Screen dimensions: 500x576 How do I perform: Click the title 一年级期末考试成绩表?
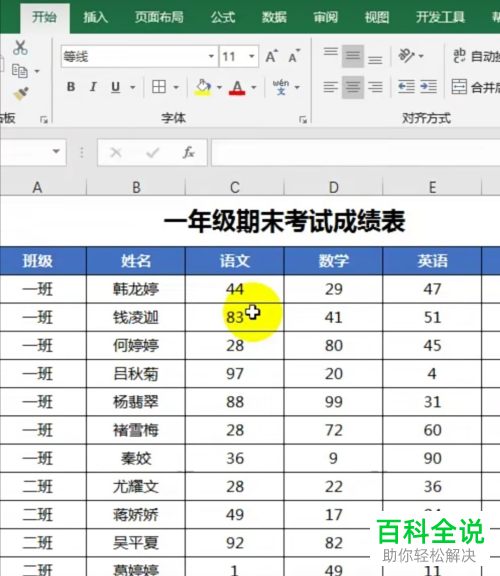coord(284,222)
